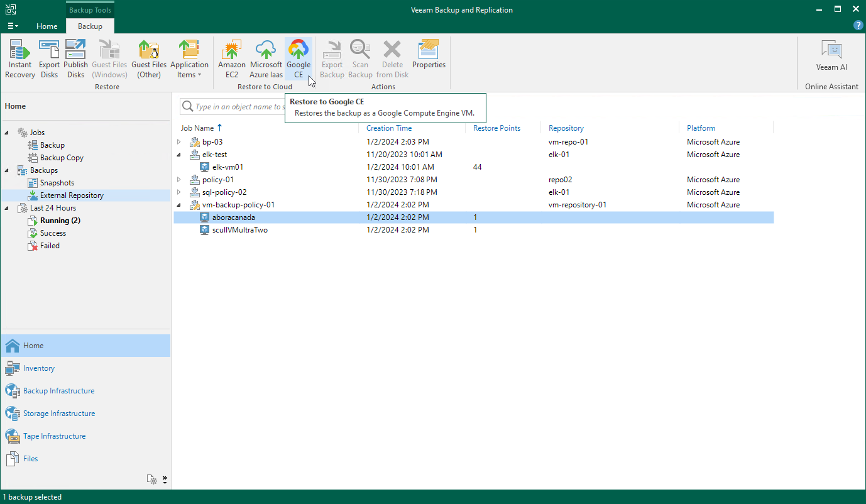
Task: Sort by the Creation Time column
Action: 389,128
